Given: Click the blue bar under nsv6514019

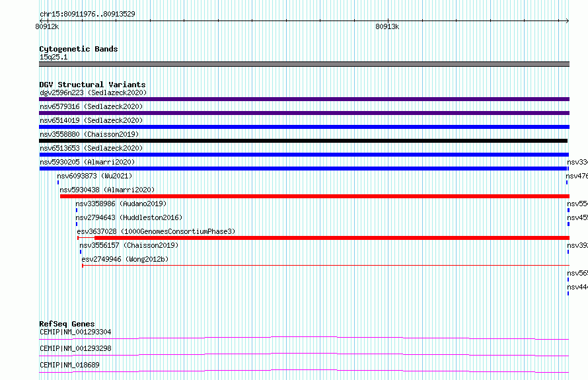Looking at the screenshot, I should point(304,127).
